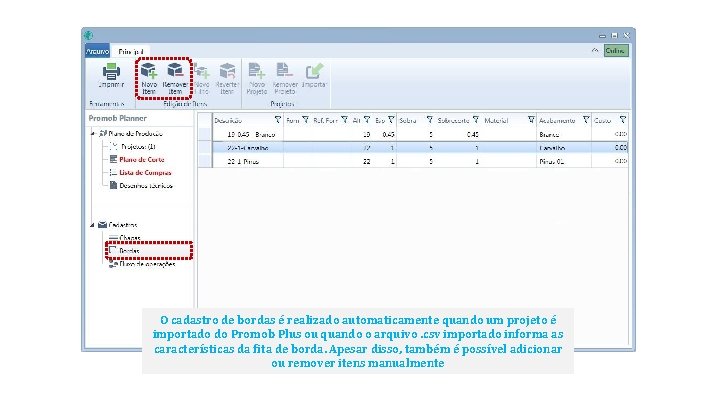This screenshot has width=720, height=405.
Task: Collapse the Cadastros tree node
Action: (x=93, y=225)
